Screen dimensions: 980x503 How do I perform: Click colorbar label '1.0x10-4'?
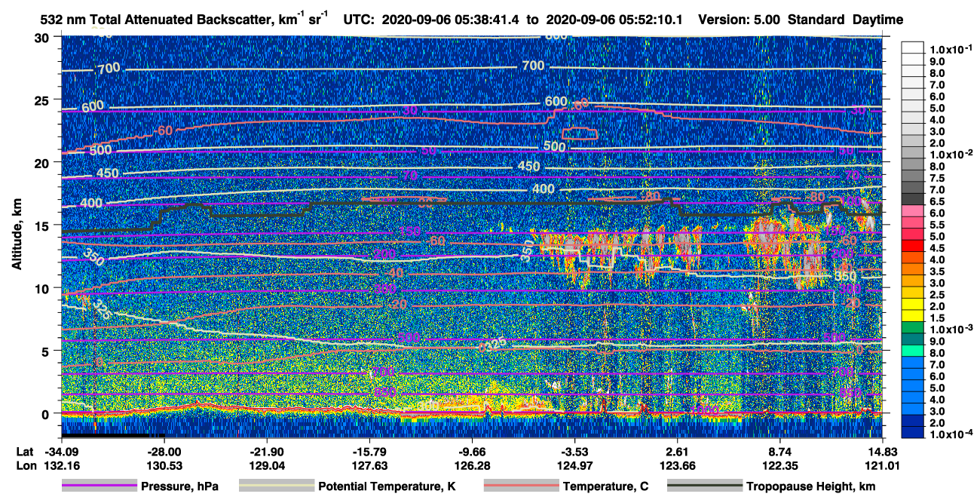pyautogui.click(x=950, y=435)
